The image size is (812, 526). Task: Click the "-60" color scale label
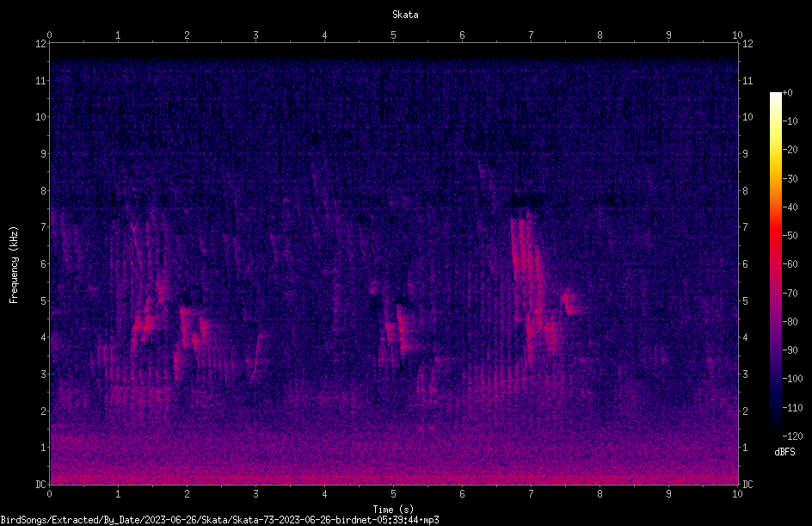(x=790, y=264)
